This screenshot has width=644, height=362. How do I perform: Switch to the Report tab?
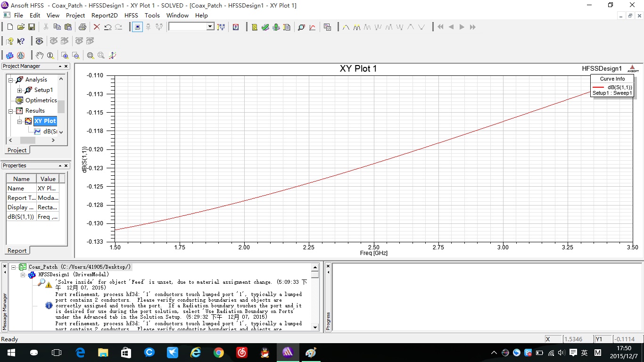point(17,250)
